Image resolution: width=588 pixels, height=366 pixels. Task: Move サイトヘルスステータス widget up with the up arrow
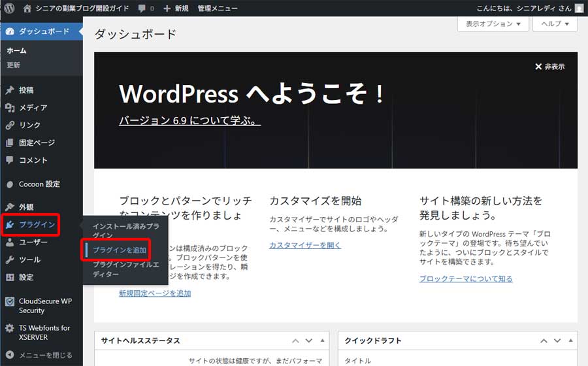[295, 341]
